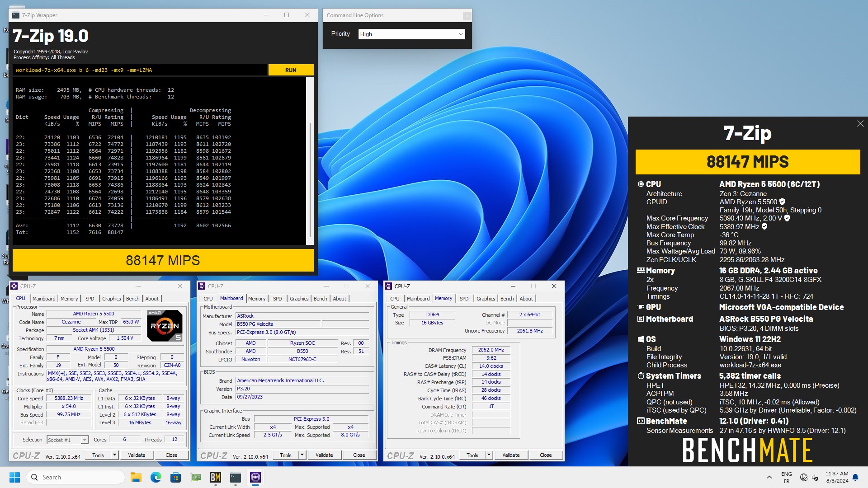Expand Tools dropdown arrow in right CPU-Z window
Screen dimensions: 868x488
point(489,455)
